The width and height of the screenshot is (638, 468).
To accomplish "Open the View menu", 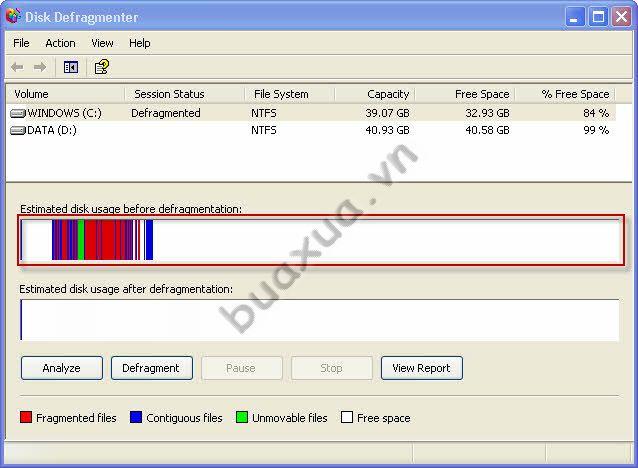I will 102,43.
